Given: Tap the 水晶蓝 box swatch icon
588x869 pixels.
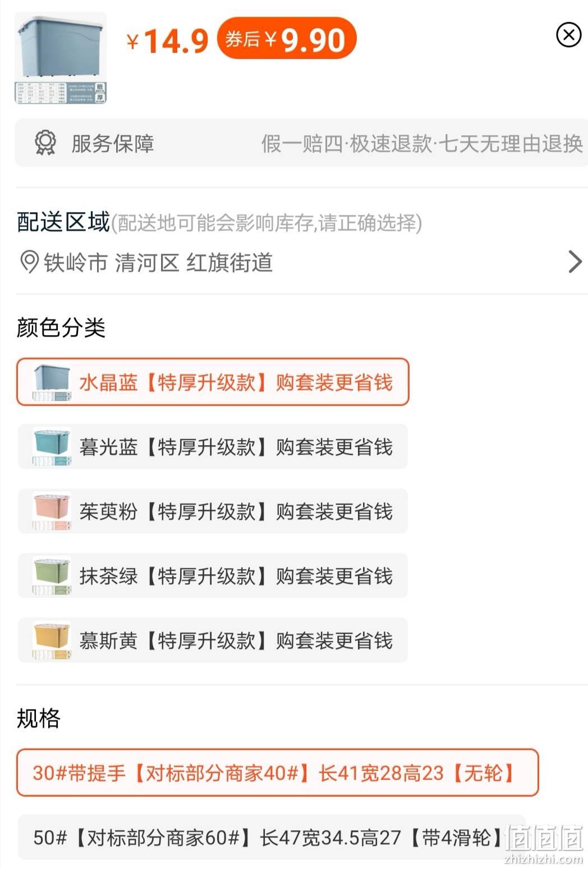Looking at the screenshot, I should (x=52, y=382).
